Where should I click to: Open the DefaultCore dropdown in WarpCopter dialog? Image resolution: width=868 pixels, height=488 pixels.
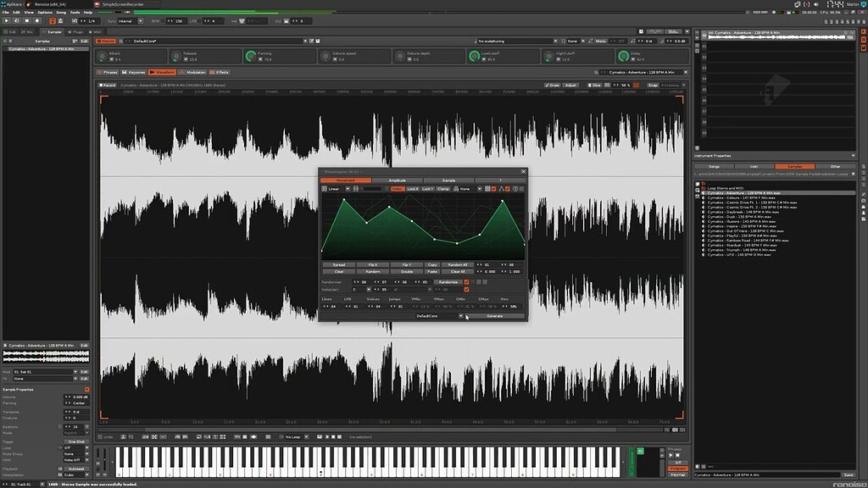pos(439,316)
